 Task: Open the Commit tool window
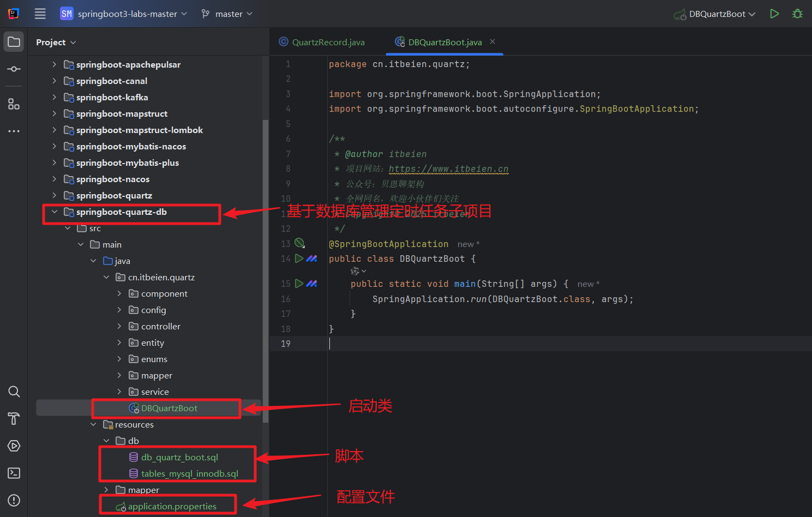pos(14,69)
